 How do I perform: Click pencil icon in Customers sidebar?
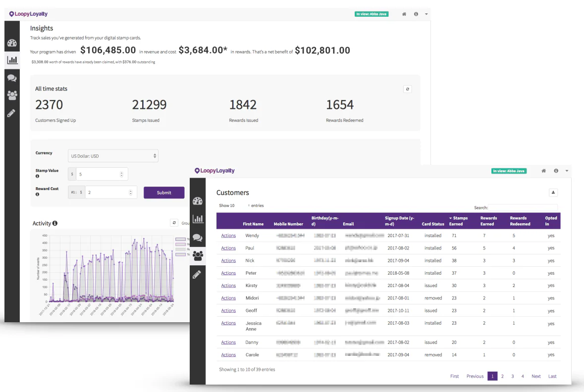coord(197,275)
